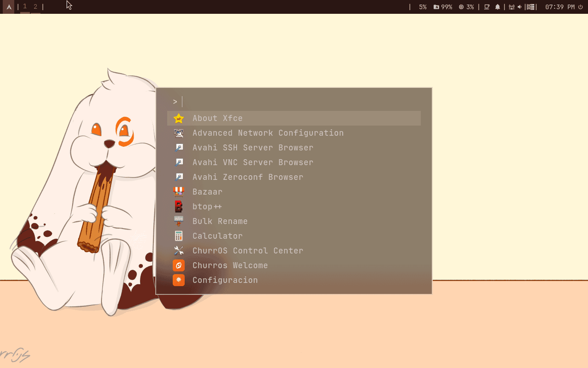The height and width of the screenshot is (368, 588).
Task: Click the ChurrOS Control Center tools icon
Action: coord(179,251)
